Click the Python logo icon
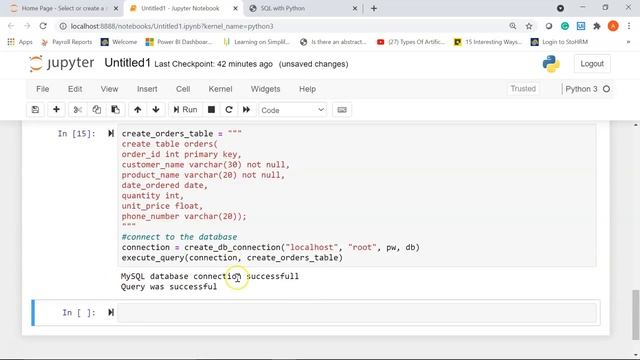Screen dimensions: 640x360 tap(551, 64)
